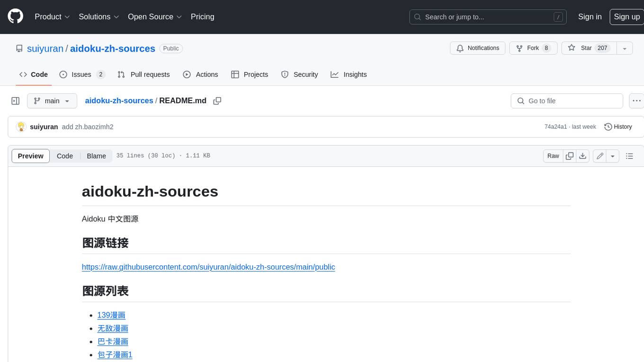
Task: Go to aidoku-zh-sources breadcrumb folder
Action: pyautogui.click(x=119, y=100)
